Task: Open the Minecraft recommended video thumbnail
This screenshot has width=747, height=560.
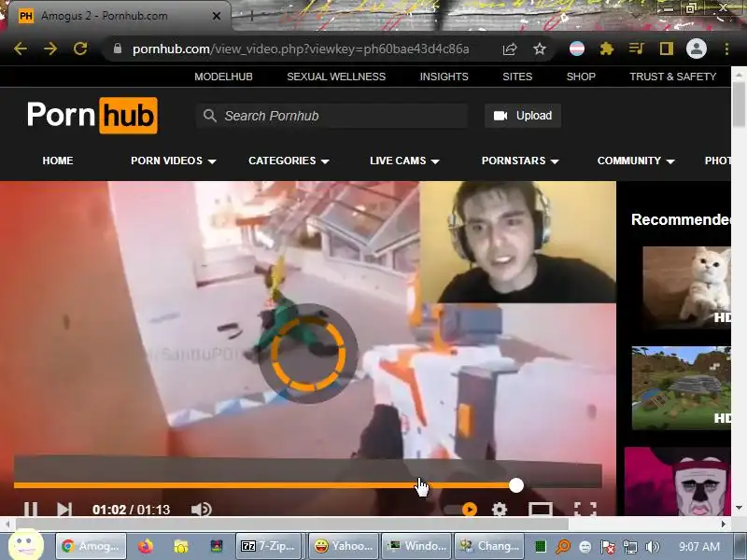Action: pyautogui.click(x=682, y=387)
